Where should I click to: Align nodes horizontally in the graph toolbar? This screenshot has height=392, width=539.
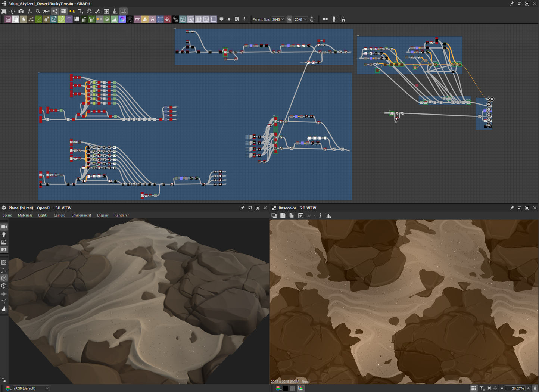coord(325,19)
